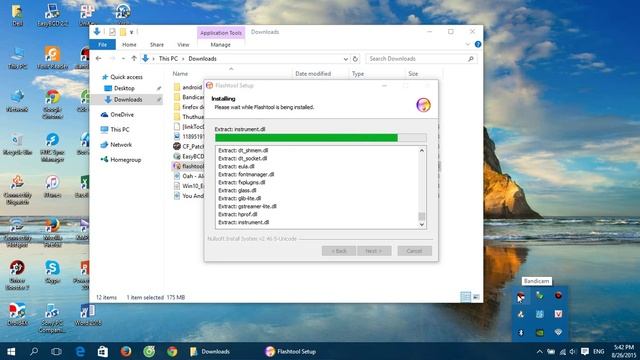Image resolution: width=640 pixels, height=360 pixels.
Task: Select the iTunes desktop shortcut
Action: (x=52, y=187)
